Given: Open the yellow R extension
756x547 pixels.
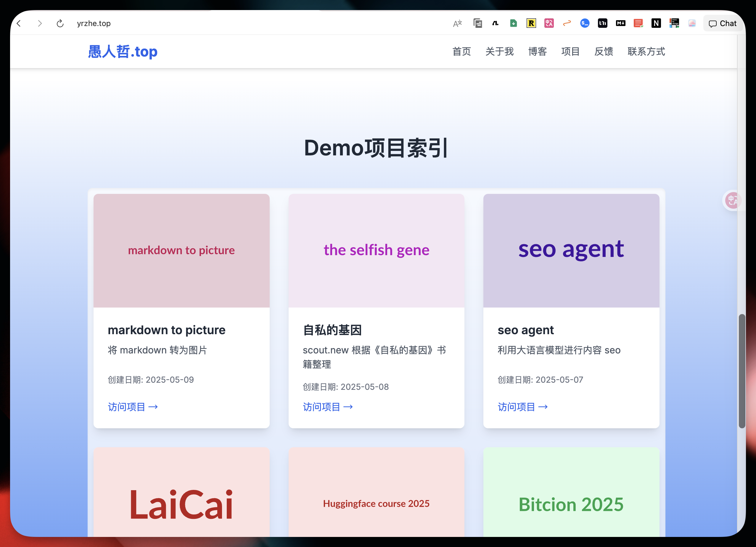Looking at the screenshot, I should (x=531, y=23).
